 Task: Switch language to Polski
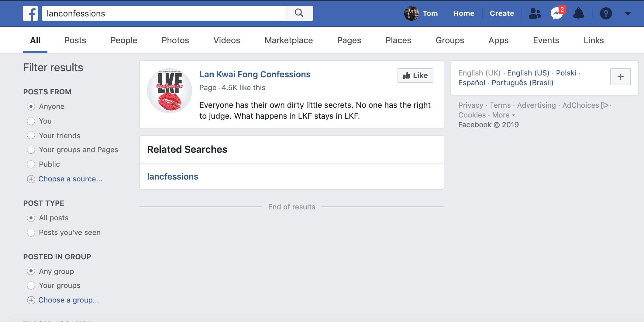pyautogui.click(x=566, y=73)
